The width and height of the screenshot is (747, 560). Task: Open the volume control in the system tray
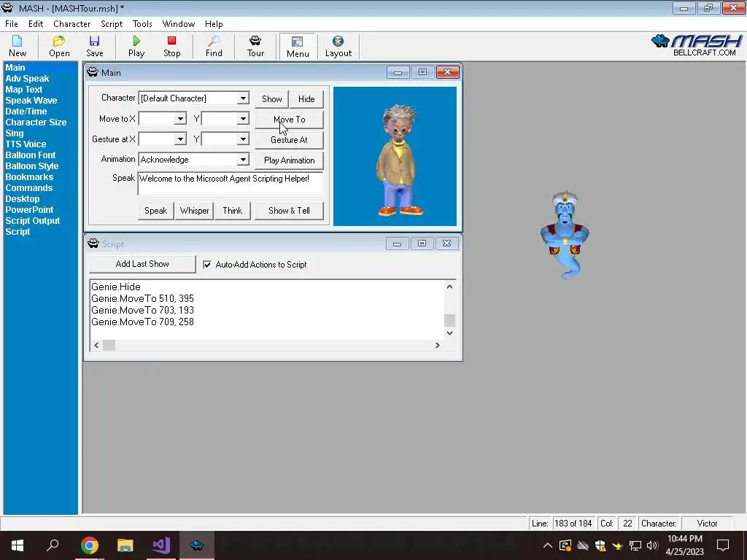click(652, 545)
